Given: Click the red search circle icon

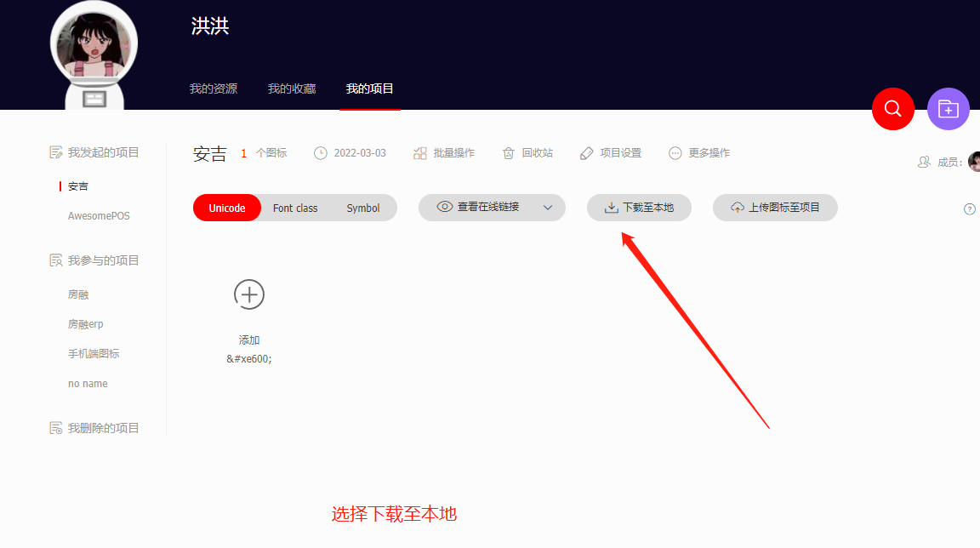Looking at the screenshot, I should (x=892, y=109).
